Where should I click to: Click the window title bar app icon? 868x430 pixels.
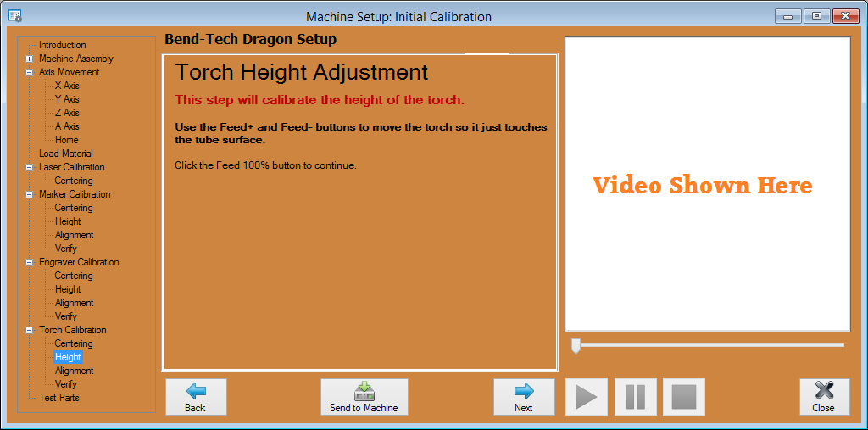coord(15,16)
